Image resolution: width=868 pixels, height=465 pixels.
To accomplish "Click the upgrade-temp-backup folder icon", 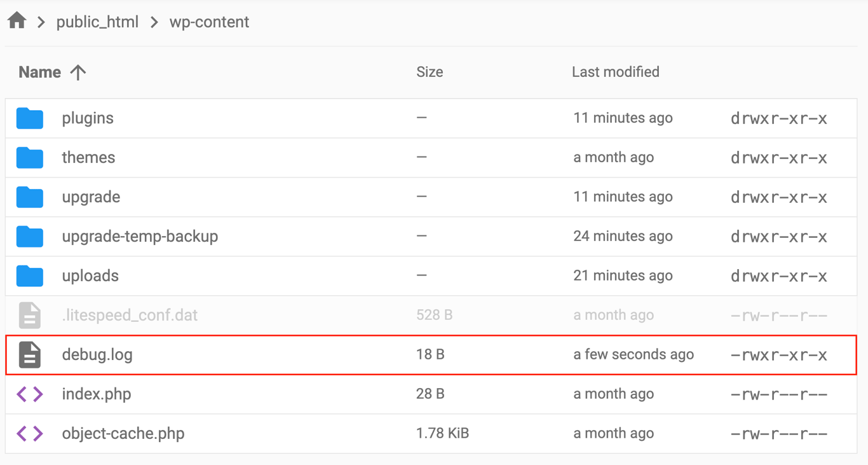I will pyautogui.click(x=29, y=236).
